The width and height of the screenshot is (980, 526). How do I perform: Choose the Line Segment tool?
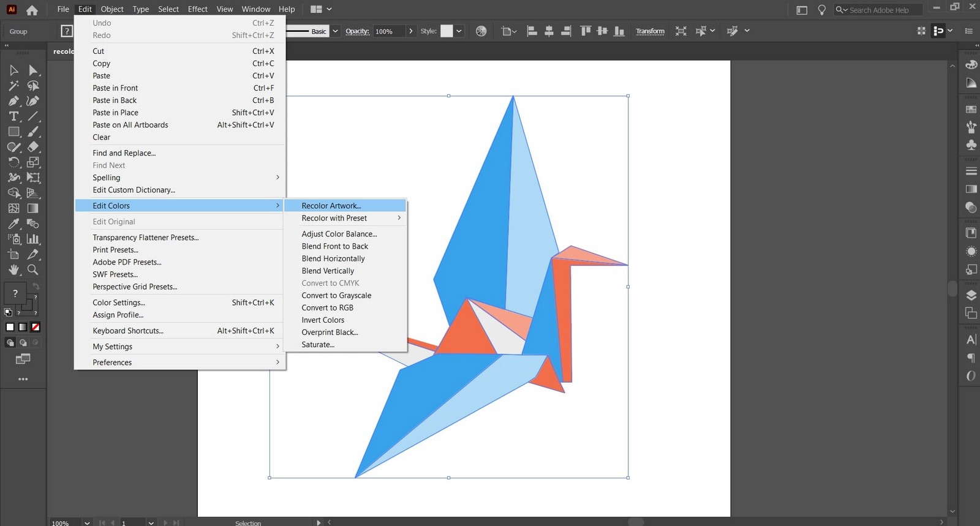click(x=33, y=116)
